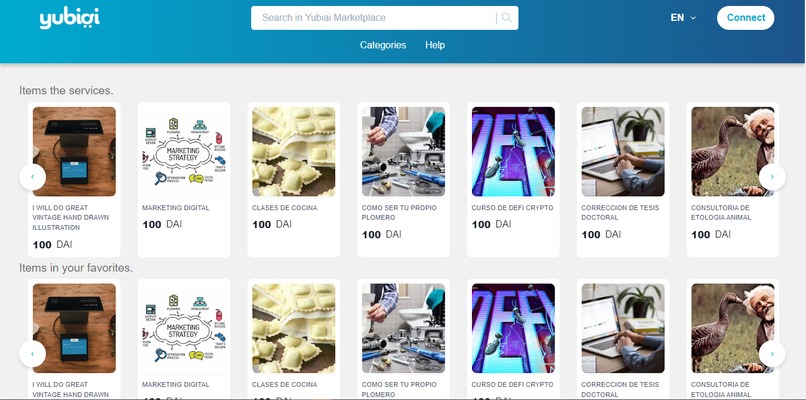The width and height of the screenshot is (806, 400).
Task: Open Clases de Cocina service image
Action: point(294,152)
